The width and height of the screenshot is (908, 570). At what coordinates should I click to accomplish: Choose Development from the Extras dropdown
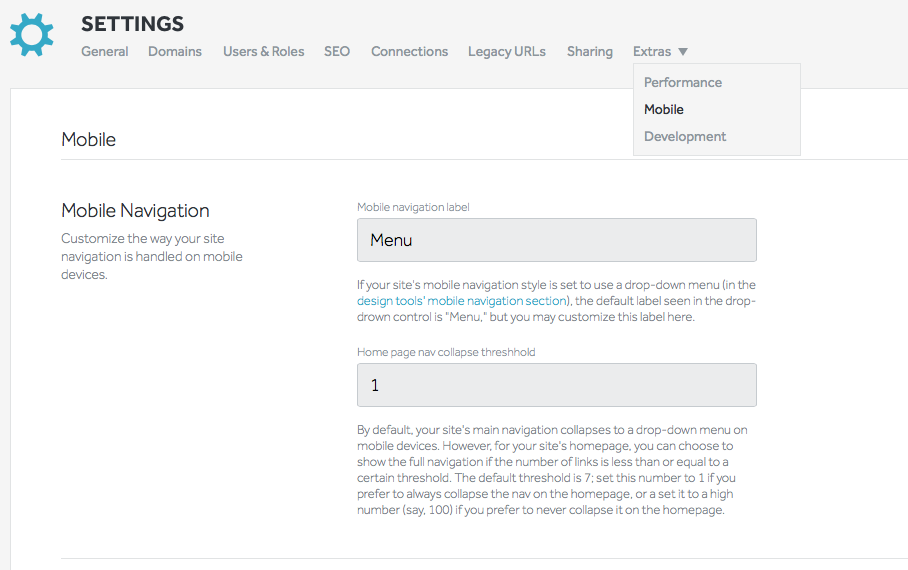tap(685, 136)
